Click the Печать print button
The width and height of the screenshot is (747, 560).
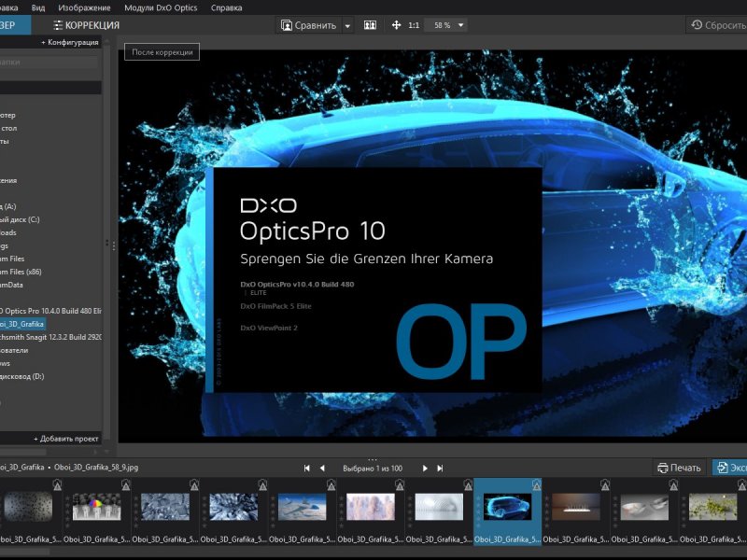tap(679, 468)
